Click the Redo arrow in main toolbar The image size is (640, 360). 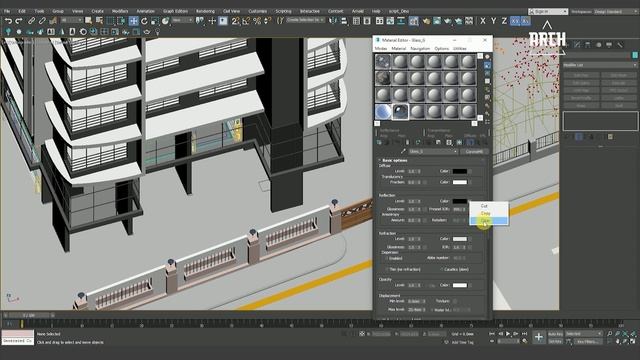tap(19, 21)
